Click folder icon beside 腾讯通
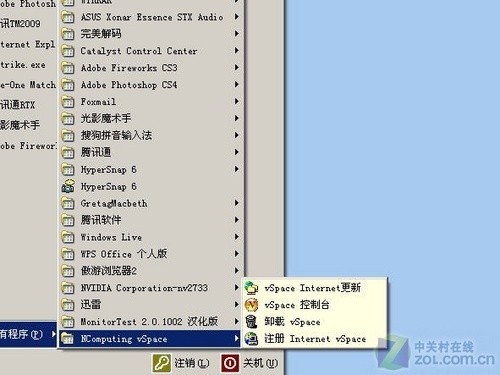The image size is (500, 375). (68, 152)
